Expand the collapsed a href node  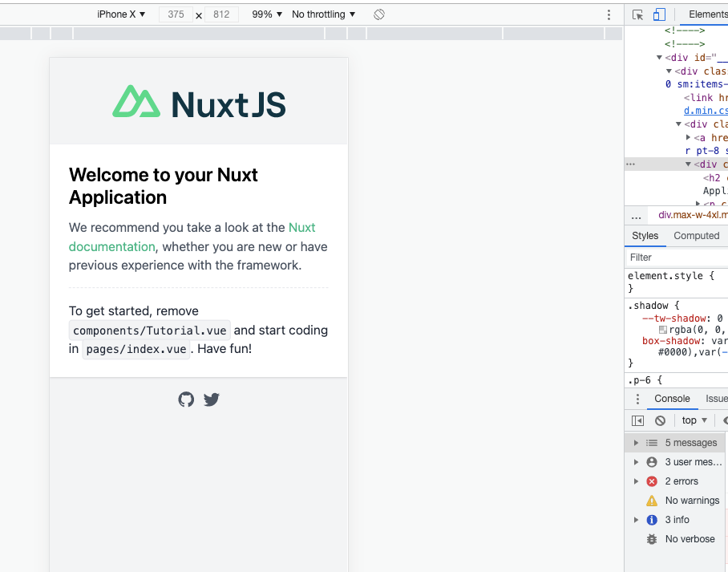689,137
